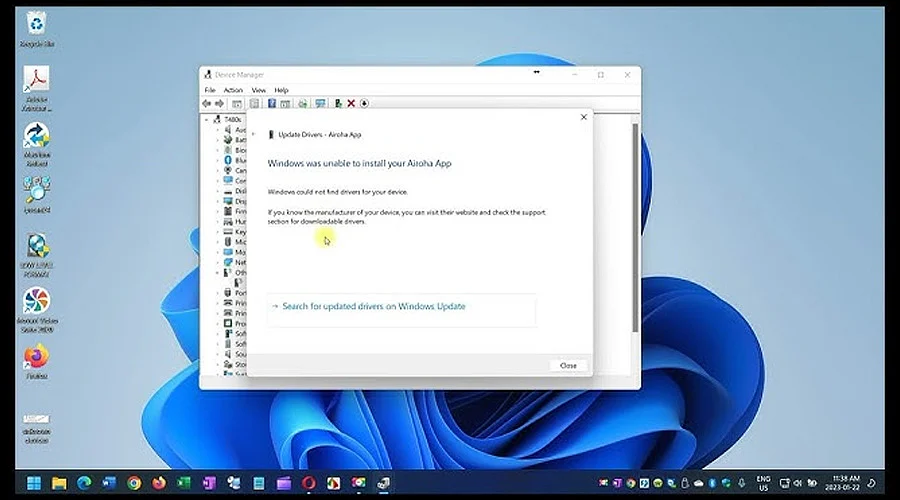Open the ENG US language indicator in tray
Image resolution: width=900 pixels, height=500 pixels.
[x=763, y=483]
